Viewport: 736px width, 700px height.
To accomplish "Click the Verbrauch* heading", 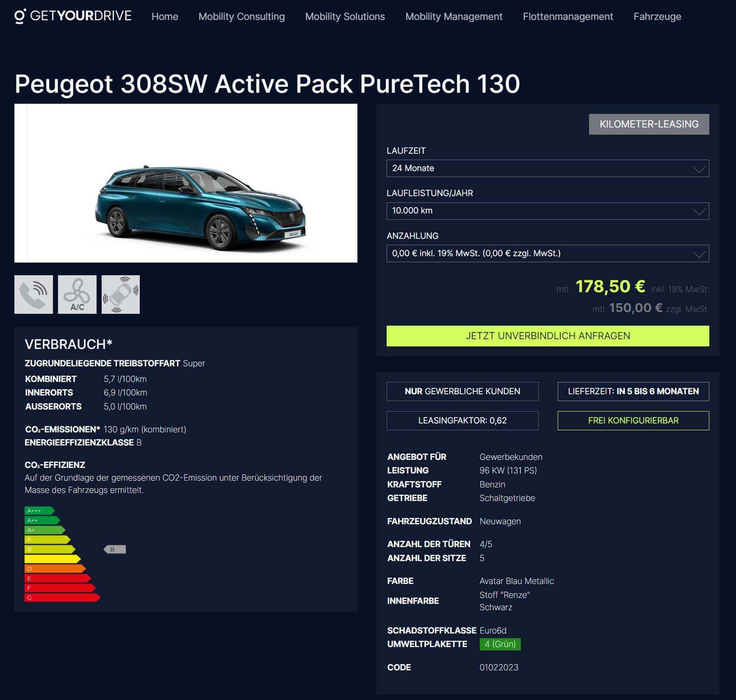I will pos(69,344).
